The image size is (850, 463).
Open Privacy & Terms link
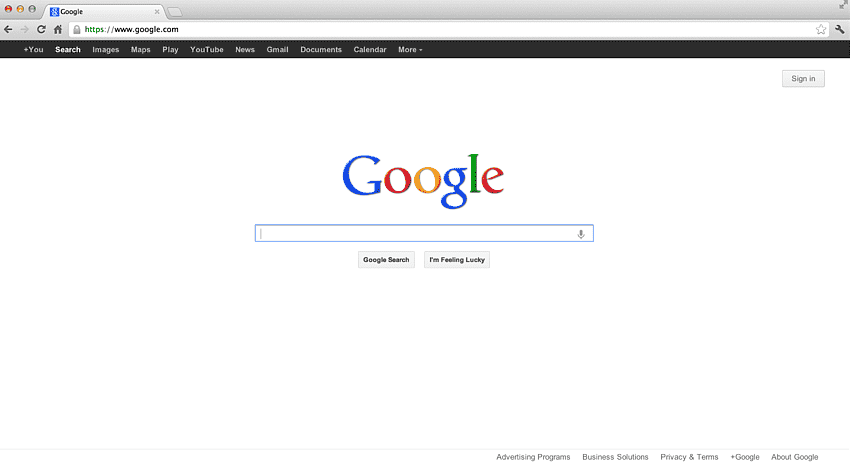689,457
